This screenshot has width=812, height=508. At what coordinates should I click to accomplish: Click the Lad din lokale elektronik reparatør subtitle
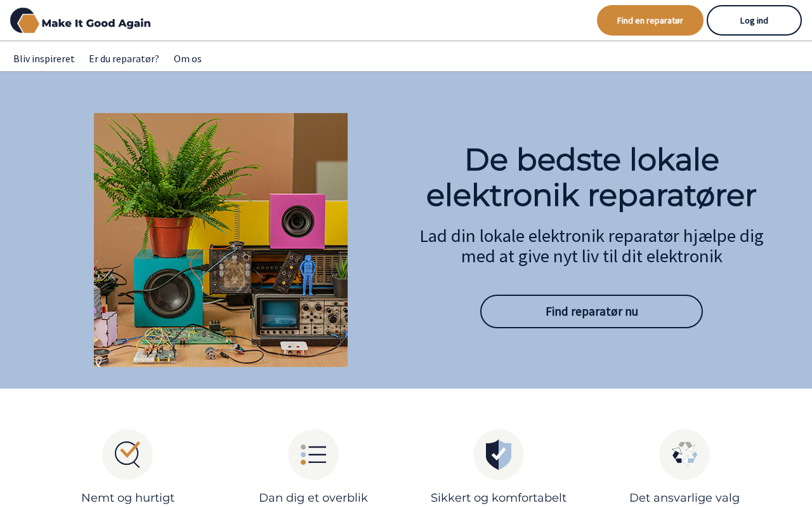(591, 246)
